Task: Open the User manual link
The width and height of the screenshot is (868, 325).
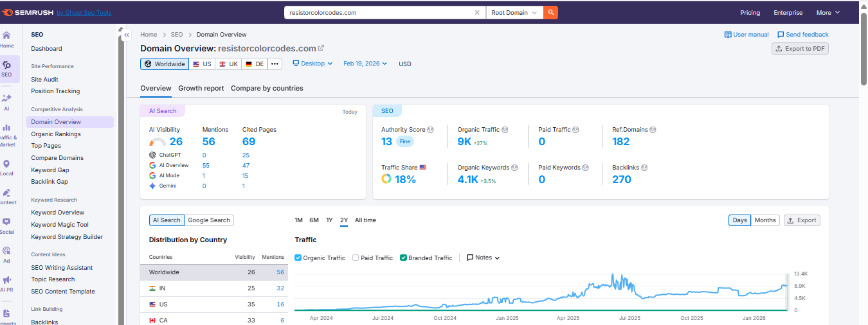Action: point(746,35)
